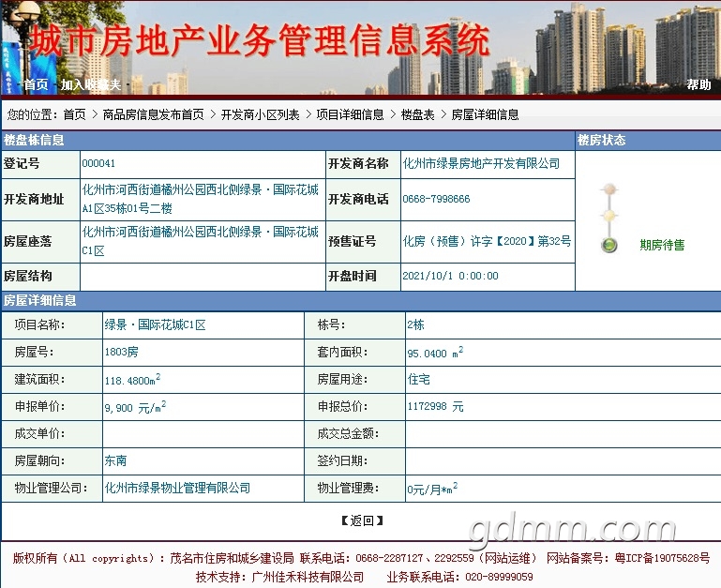The height and width of the screenshot is (588, 721).
Task: Select registration number 000041
Action: click(98, 163)
